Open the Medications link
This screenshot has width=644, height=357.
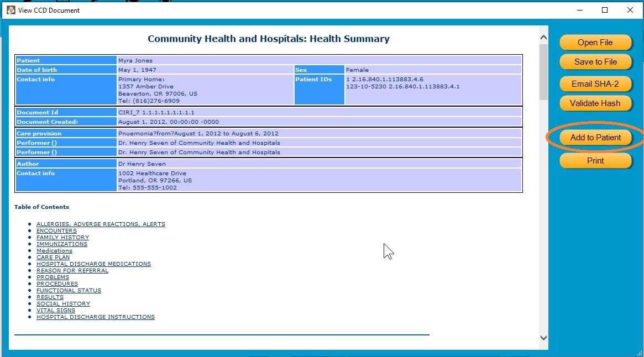click(x=54, y=250)
